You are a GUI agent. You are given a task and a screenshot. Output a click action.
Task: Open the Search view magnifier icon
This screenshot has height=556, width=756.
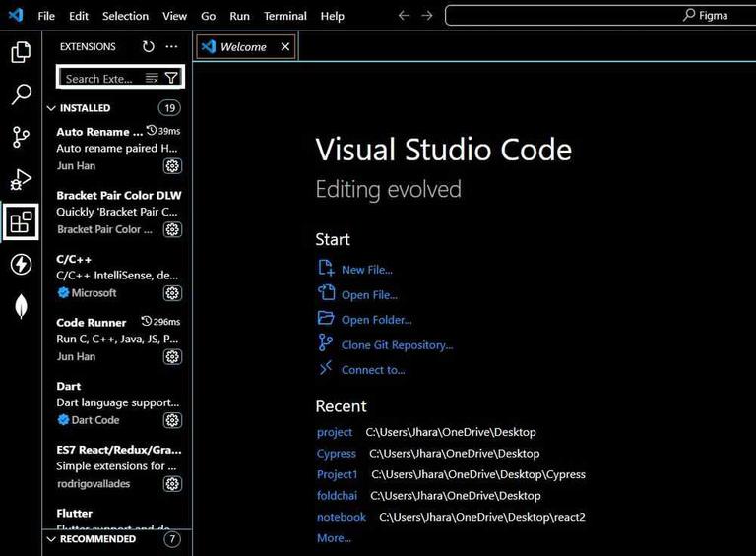click(21, 93)
